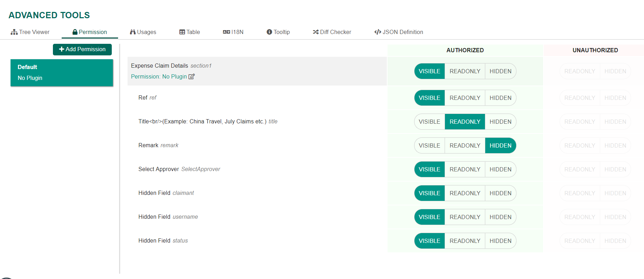The width and height of the screenshot is (644, 279).
Task: Click the JSON Definition code icon
Action: (x=378, y=32)
